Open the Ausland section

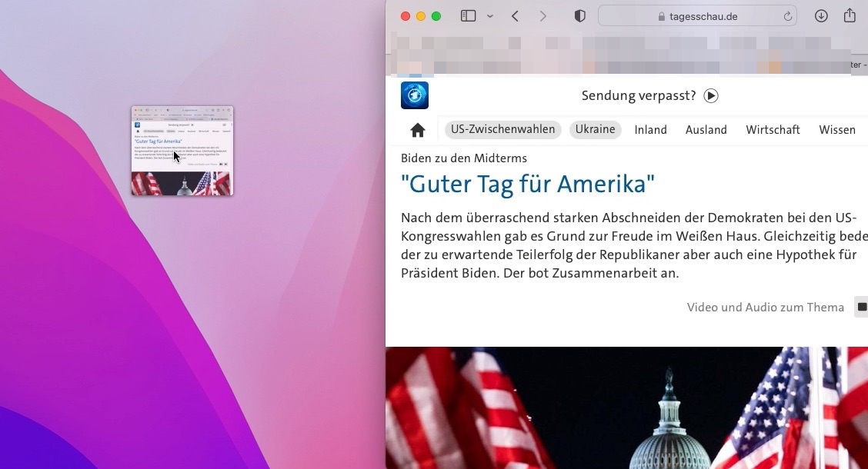coord(706,130)
